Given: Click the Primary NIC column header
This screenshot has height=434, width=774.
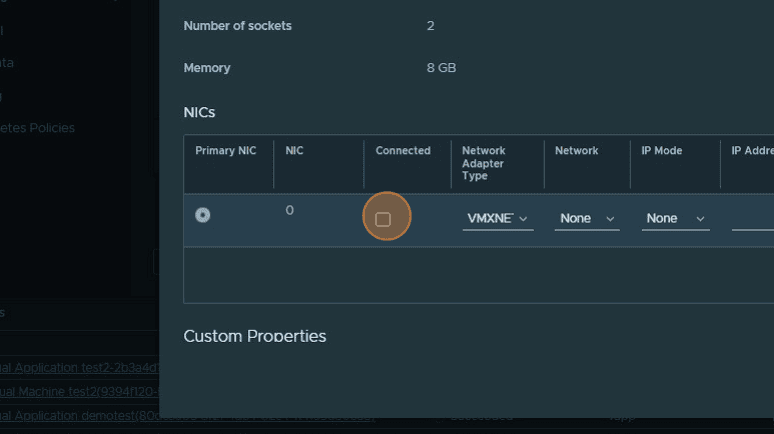Looking at the screenshot, I should pyautogui.click(x=226, y=151).
